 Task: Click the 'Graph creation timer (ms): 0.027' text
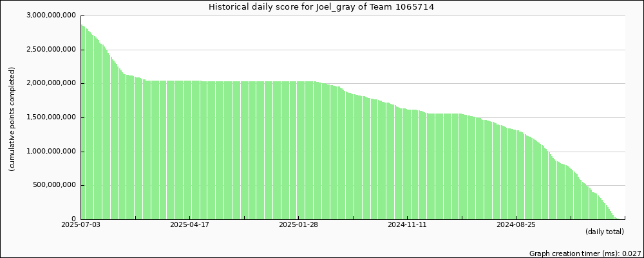pyautogui.click(x=585, y=253)
